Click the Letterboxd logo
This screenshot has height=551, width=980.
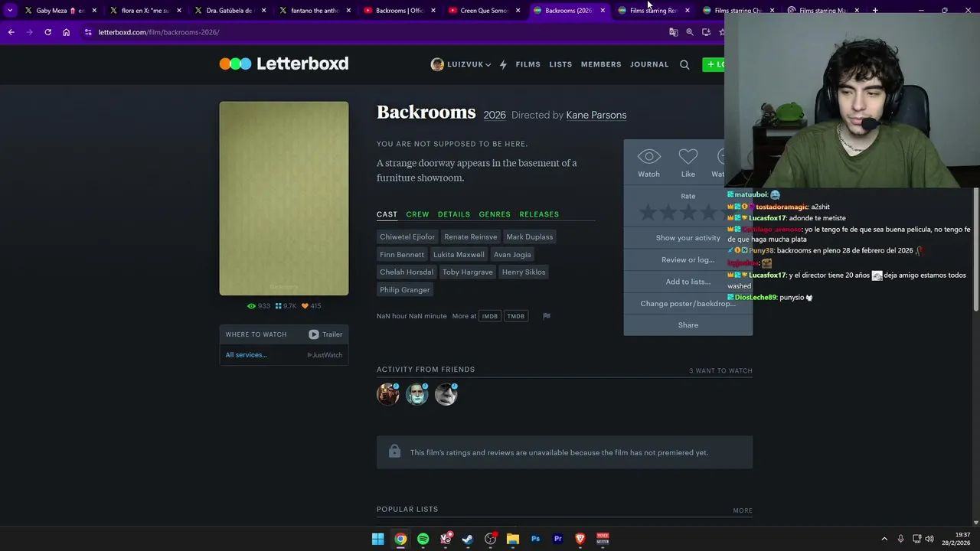(x=284, y=64)
